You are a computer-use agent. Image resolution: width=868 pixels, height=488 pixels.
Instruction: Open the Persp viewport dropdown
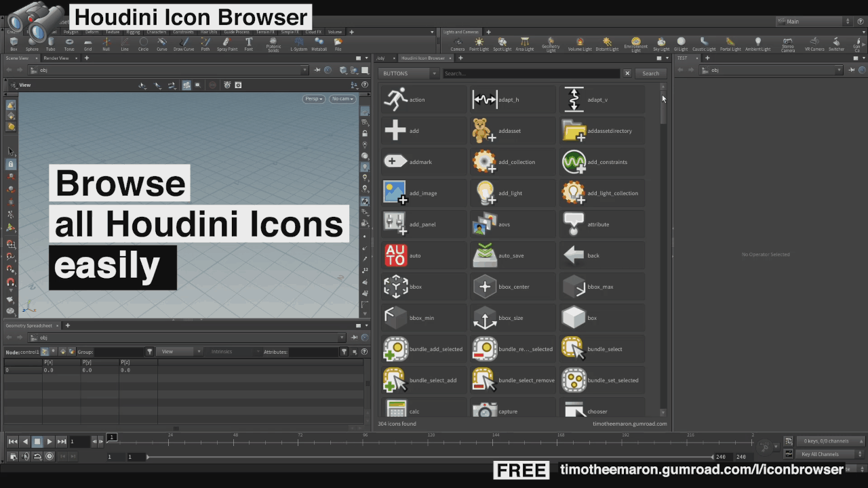(x=313, y=99)
